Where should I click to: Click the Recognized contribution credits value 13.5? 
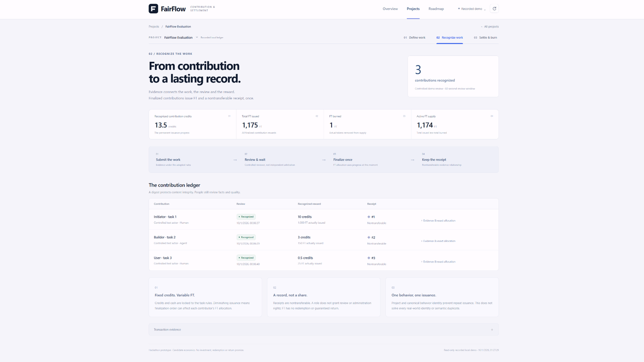point(160,125)
